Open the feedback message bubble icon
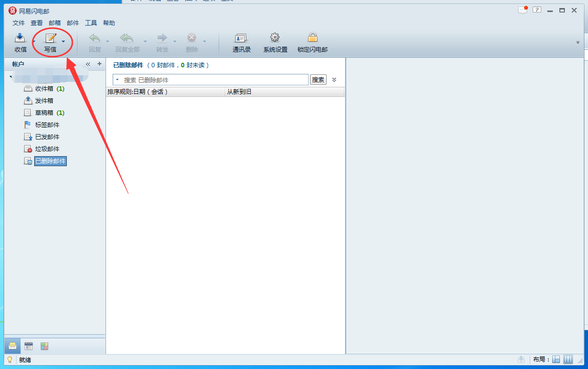 click(523, 10)
